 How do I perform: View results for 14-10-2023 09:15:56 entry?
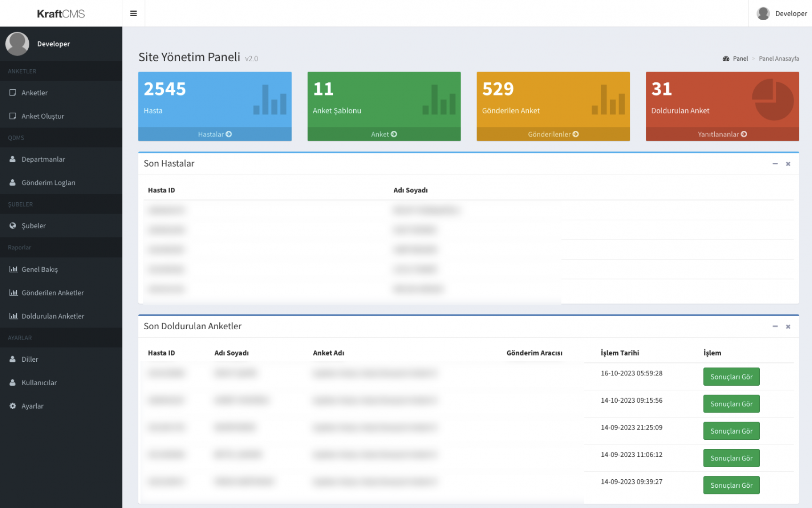(x=732, y=404)
